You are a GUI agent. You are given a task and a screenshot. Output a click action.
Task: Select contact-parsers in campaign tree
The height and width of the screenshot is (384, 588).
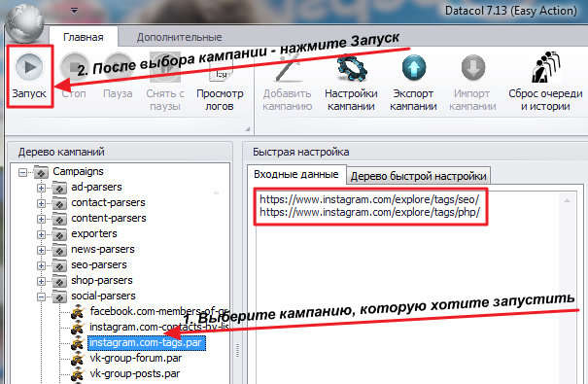click(109, 202)
